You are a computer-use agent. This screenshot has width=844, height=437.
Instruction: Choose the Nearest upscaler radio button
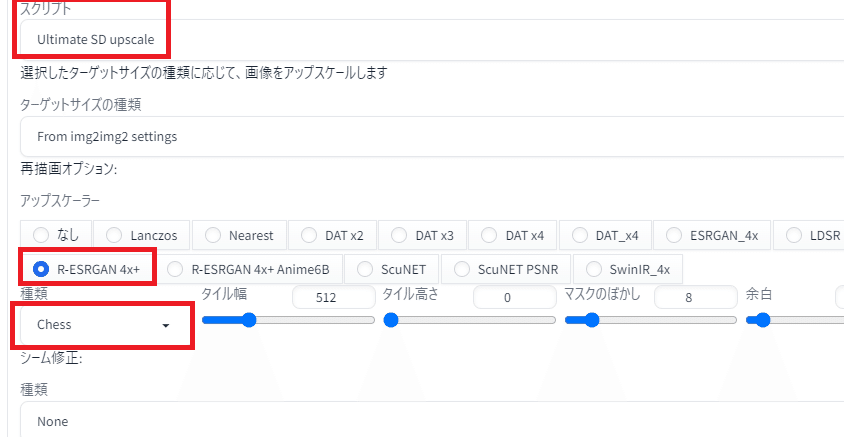[x=239, y=235]
